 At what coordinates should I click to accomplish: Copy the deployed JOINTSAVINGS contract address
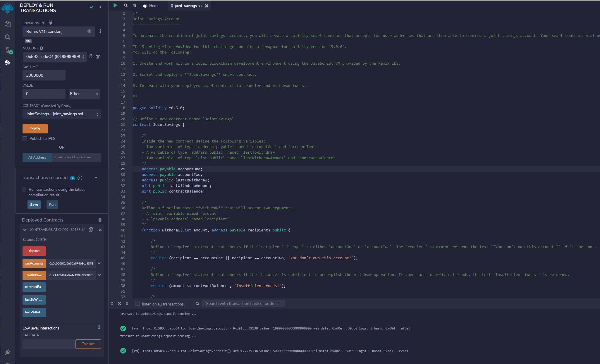click(91, 230)
